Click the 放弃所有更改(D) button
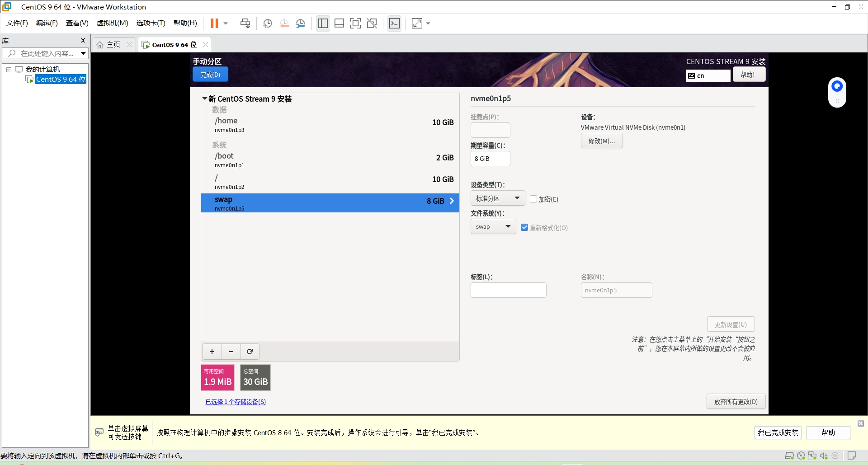Viewport: 868px width, 465px height. point(736,402)
